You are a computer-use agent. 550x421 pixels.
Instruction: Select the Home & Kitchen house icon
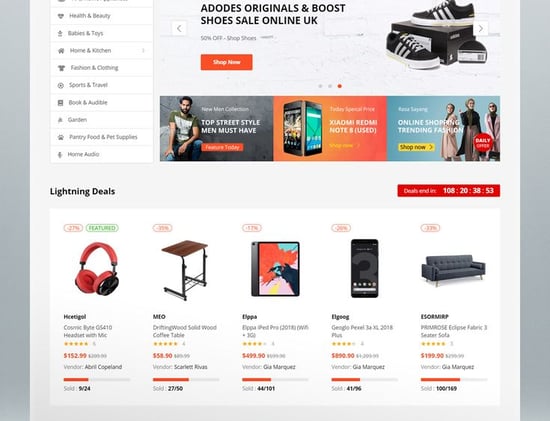click(61, 51)
